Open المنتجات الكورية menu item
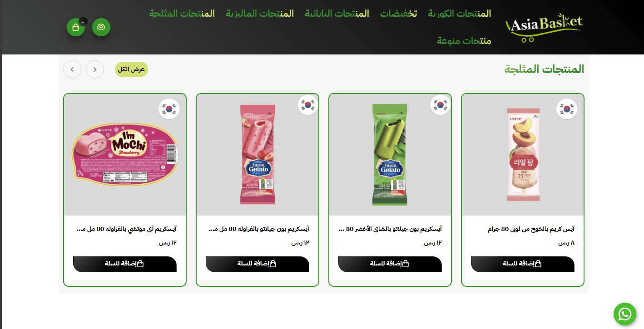Image resolution: width=644 pixels, height=329 pixels. coord(460,14)
